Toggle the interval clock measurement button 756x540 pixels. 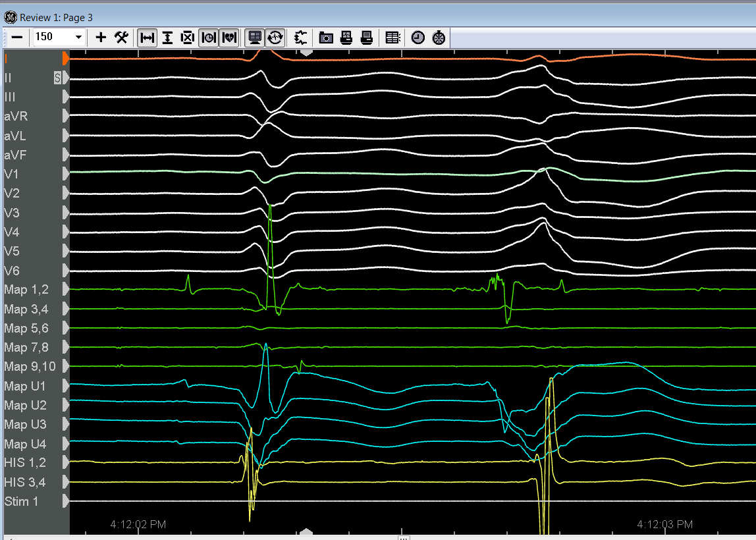tap(208, 37)
